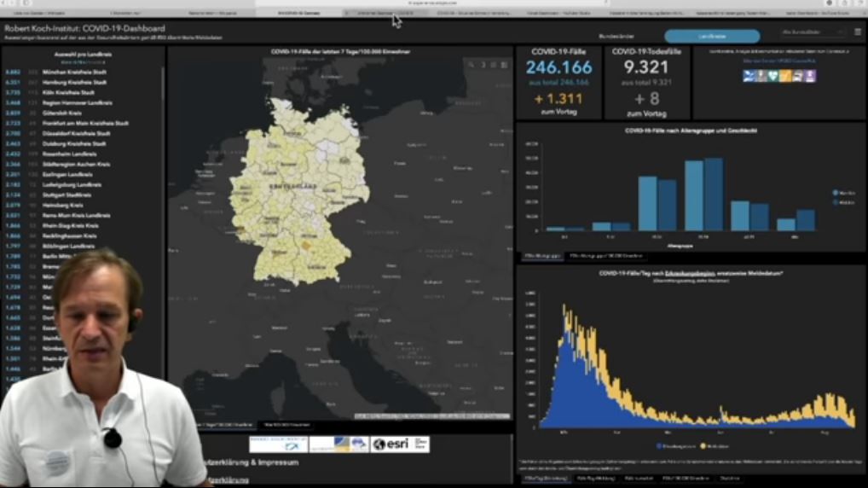Click the first blue SDG goal icon
868x488 pixels.
tap(749, 76)
